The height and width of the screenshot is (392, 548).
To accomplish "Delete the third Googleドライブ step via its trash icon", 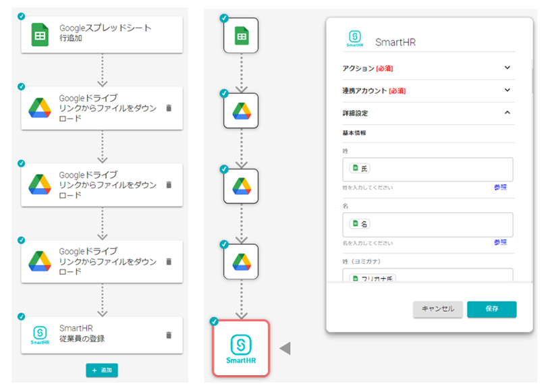I will tap(169, 261).
